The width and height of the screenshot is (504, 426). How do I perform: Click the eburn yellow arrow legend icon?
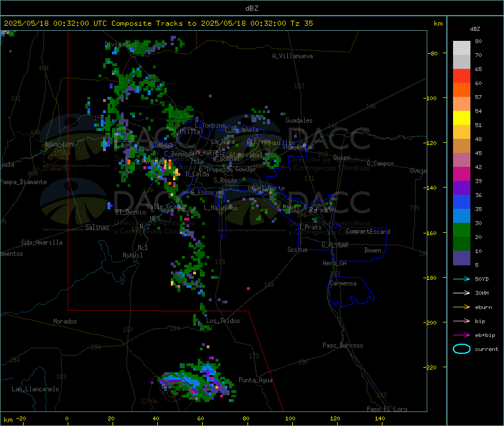[x=461, y=307]
